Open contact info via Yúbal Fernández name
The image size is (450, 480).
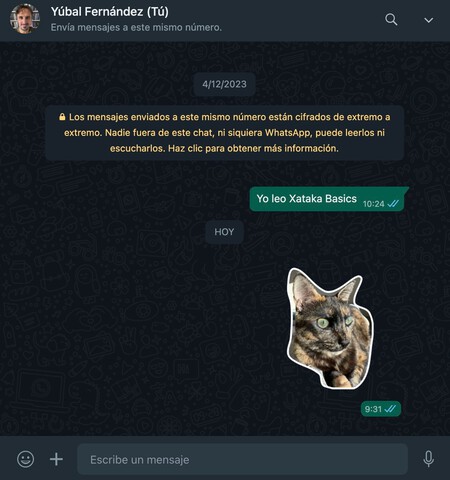point(110,12)
